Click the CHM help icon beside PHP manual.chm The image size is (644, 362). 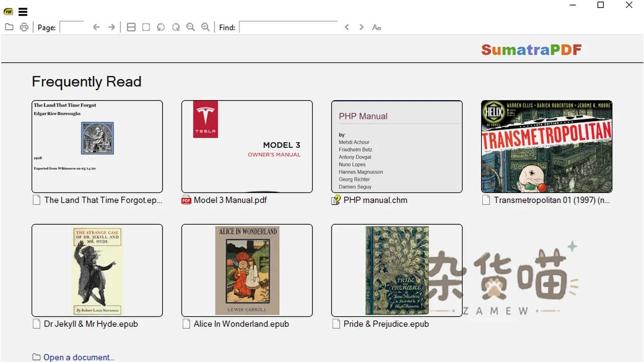(336, 200)
